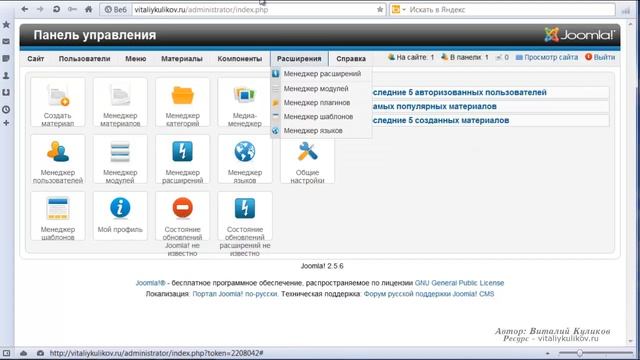The width and height of the screenshot is (640, 360).
Task: Select Менеджер шаблонов from dropdown menu
Action: [321, 117]
